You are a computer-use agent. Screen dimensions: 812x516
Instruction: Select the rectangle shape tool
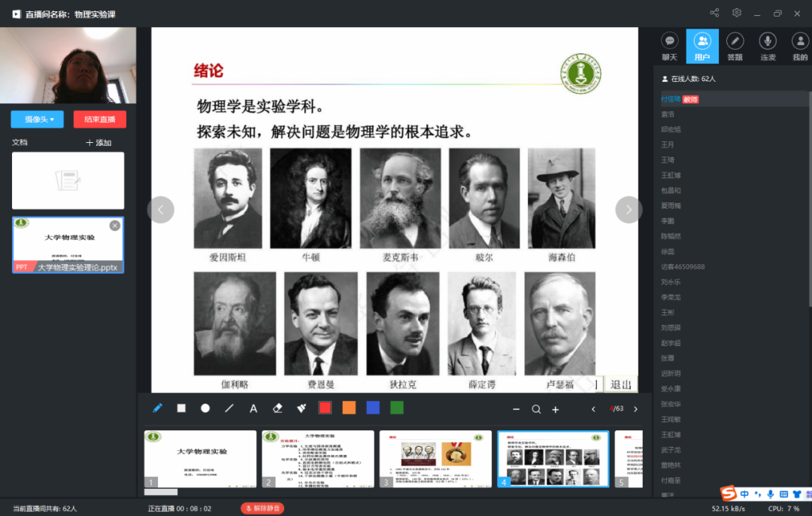(181, 408)
